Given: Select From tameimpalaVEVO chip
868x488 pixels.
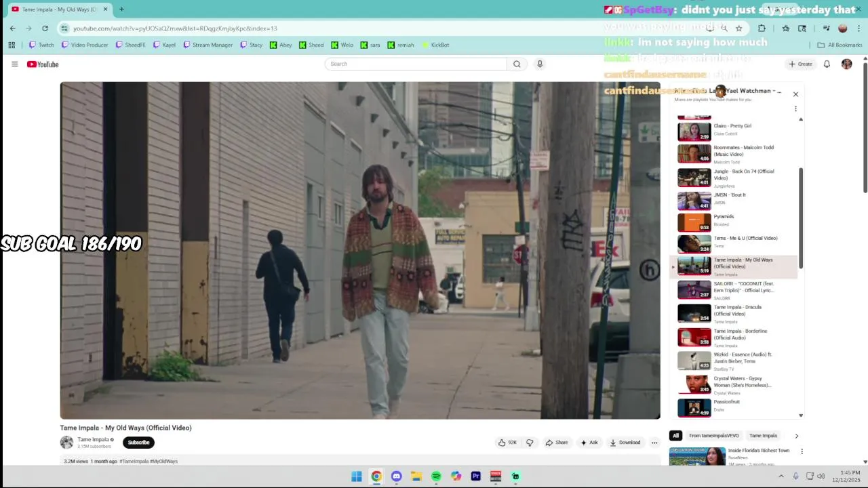Looking at the screenshot, I should [x=714, y=436].
